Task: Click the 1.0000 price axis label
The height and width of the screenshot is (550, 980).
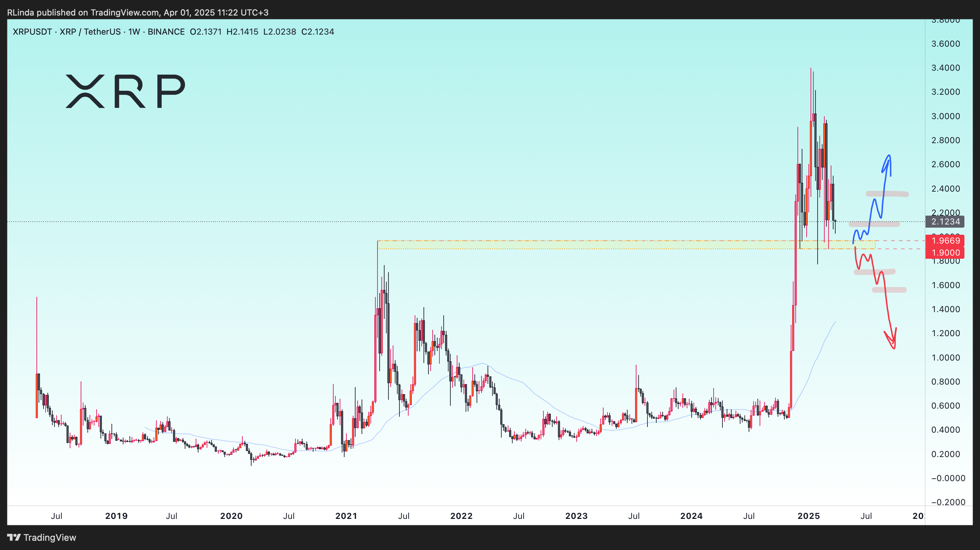Action: (945, 358)
